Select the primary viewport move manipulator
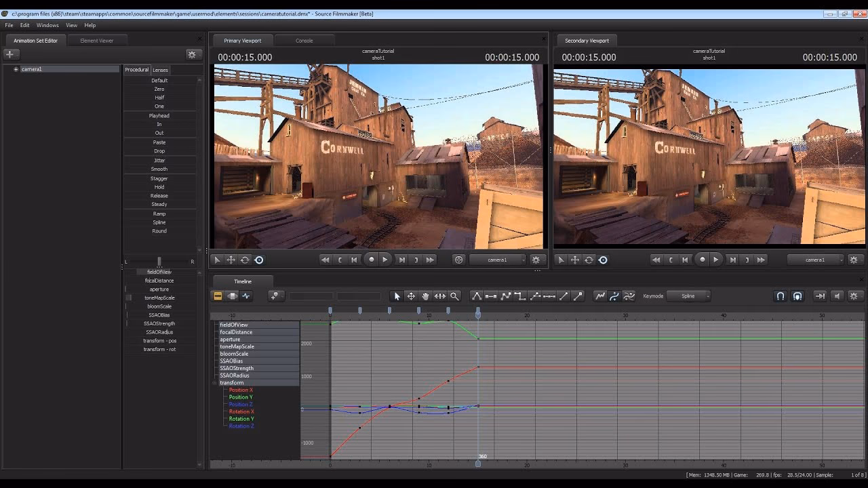 [x=231, y=260]
